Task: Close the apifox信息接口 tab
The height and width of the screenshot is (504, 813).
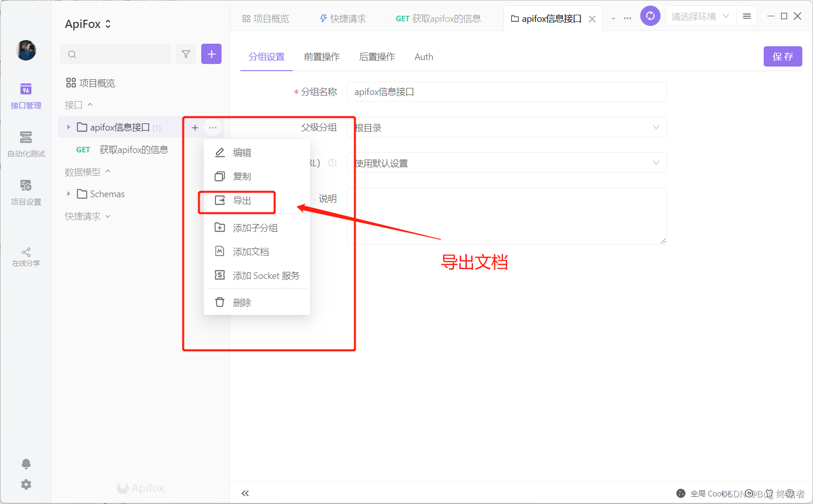Action: (x=592, y=19)
